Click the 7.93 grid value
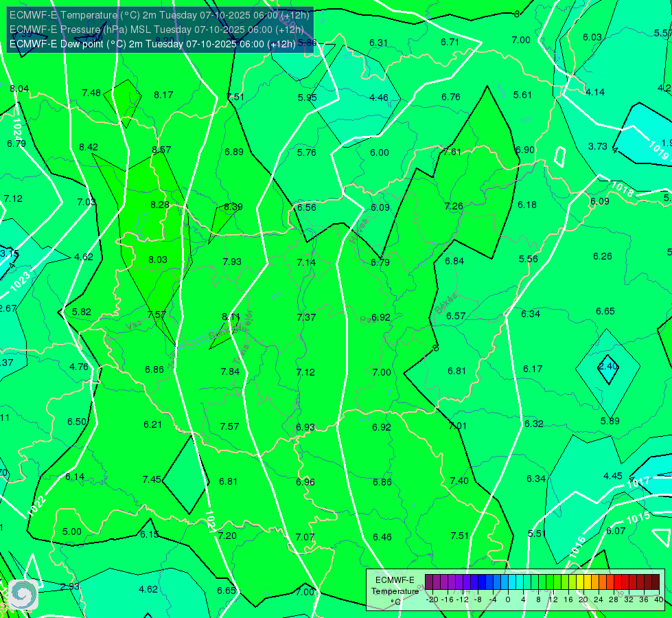 (x=232, y=262)
